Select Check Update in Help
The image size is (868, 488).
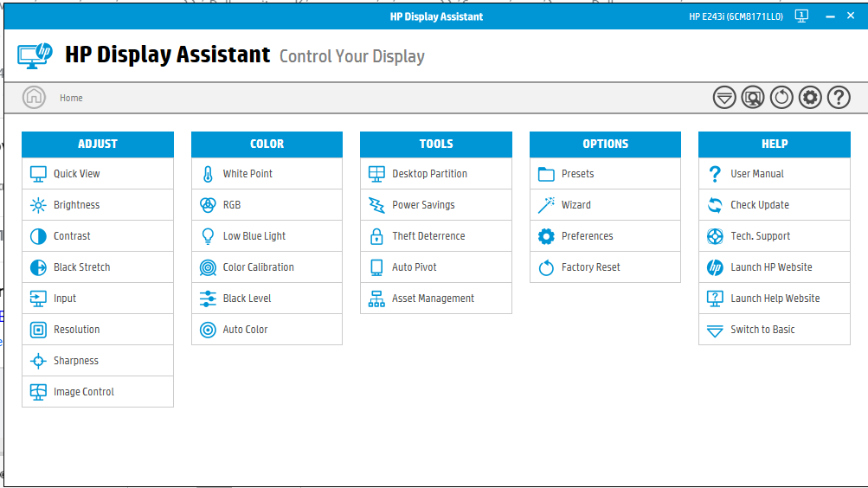click(774, 205)
